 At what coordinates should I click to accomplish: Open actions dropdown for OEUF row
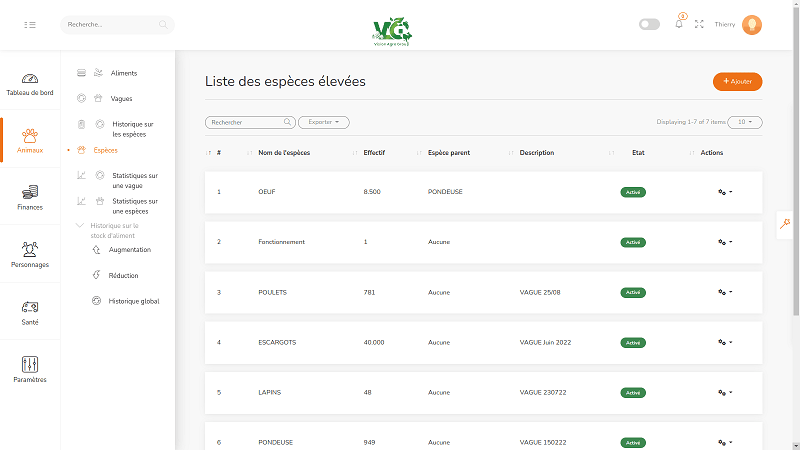(725, 191)
